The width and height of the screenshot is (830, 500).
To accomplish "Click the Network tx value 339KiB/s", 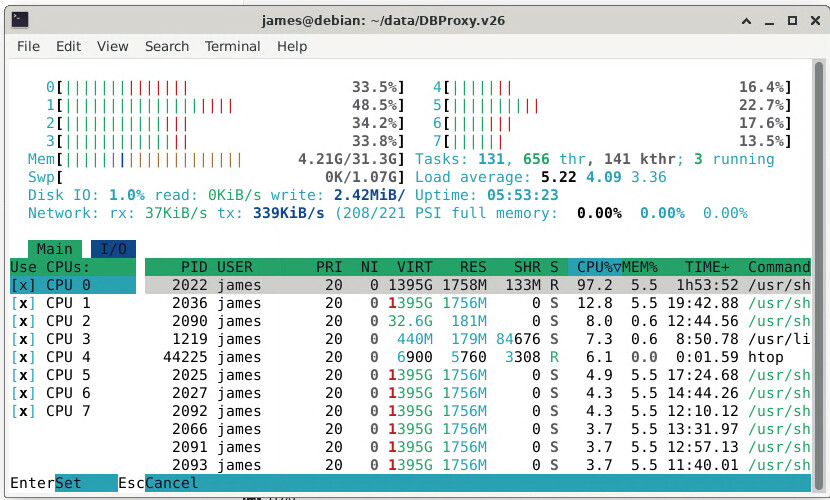I will click(x=288, y=213).
